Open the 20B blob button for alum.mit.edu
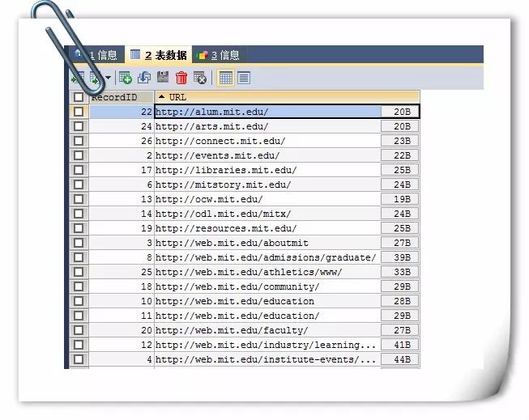Image resolution: width=529 pixels, height=420 pixels. [x=402, y=112]
